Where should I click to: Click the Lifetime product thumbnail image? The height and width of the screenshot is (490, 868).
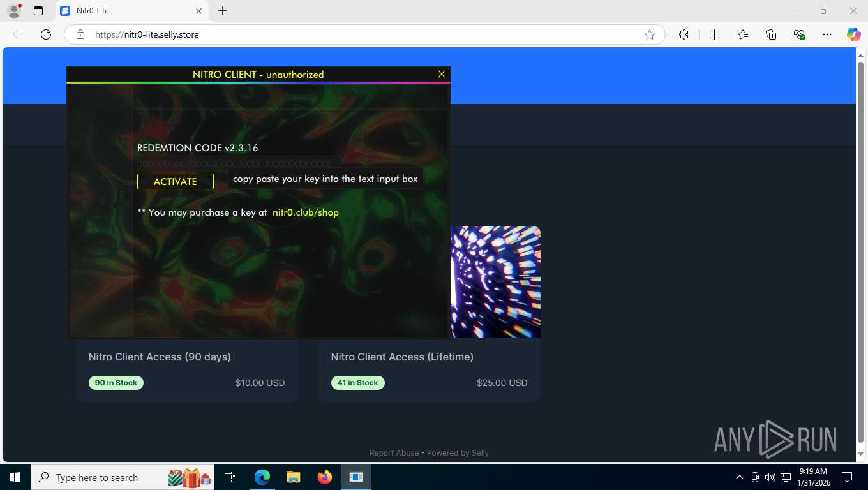tap(496, 281)
